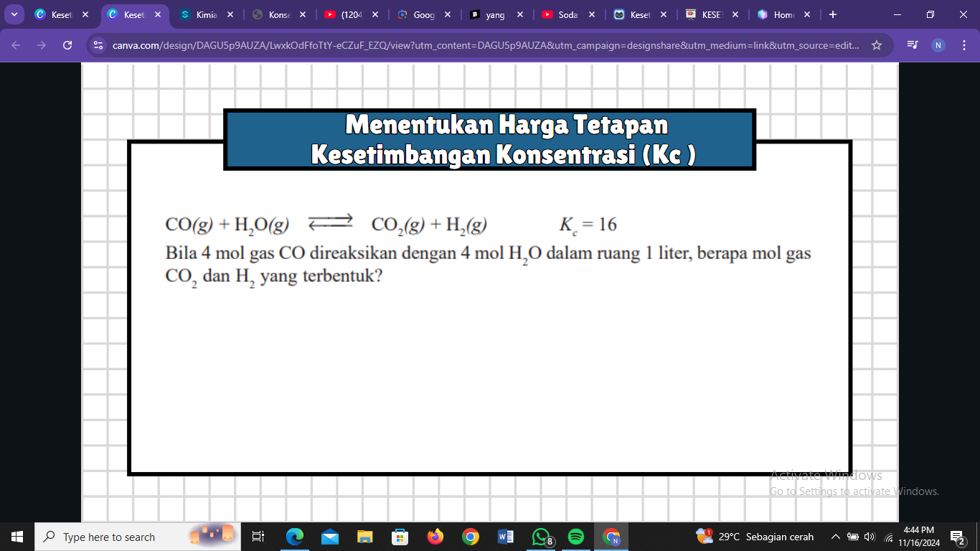Screen dimensions: 980x551
Task: Open the Chrome three-dot menu
Action: [x=963, y=45]
